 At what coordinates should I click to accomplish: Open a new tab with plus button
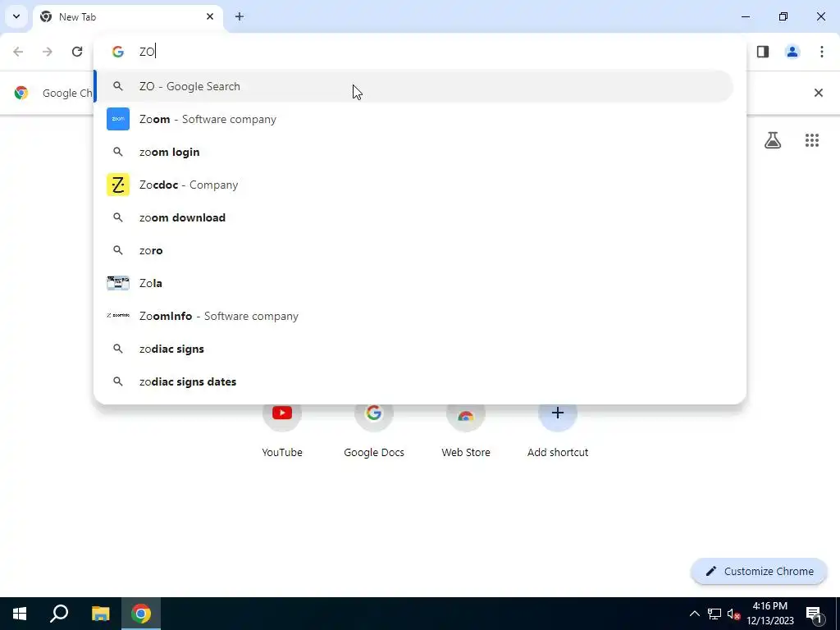click(x=240, y=16)
